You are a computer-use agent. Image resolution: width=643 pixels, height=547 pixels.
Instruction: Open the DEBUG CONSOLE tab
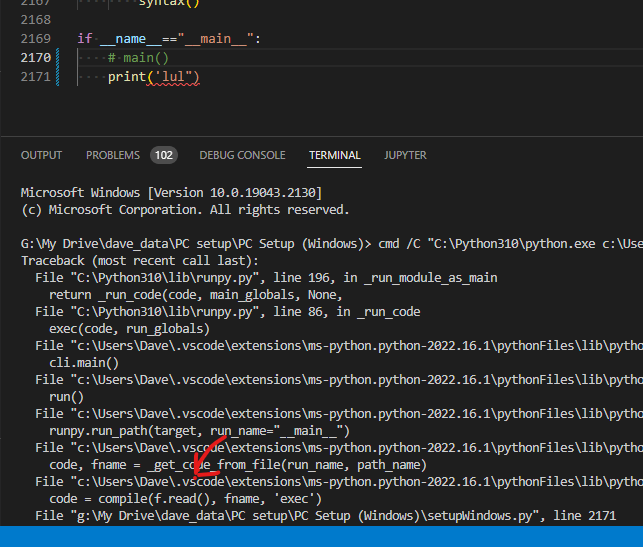(x=242, y=155)
